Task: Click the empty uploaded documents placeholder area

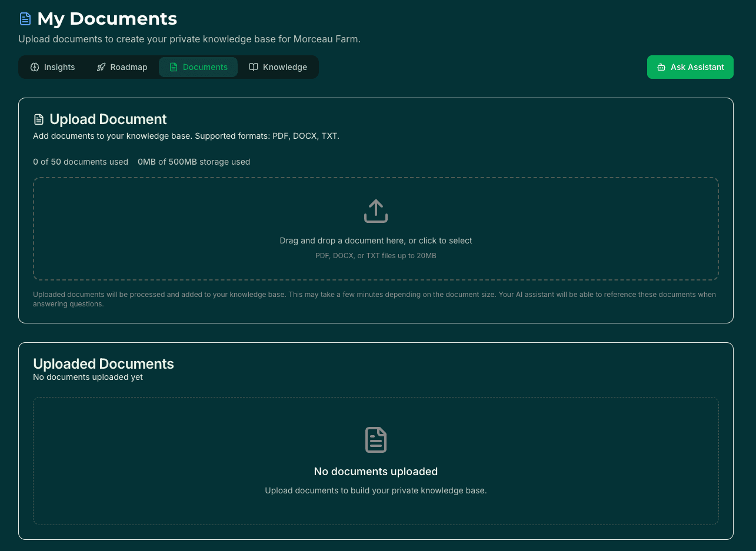Action: 376,461
